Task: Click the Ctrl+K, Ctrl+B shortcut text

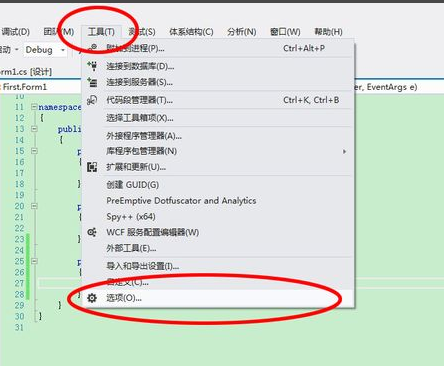Action: 311,100
